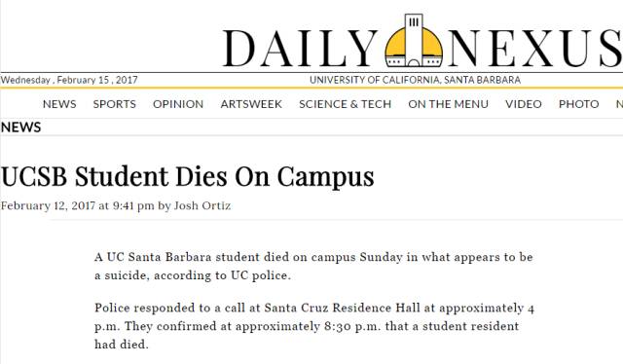This screenshot has height=364, width=623.
Task: Go to the SPORTS section
Action: click(x=115, y=104)
